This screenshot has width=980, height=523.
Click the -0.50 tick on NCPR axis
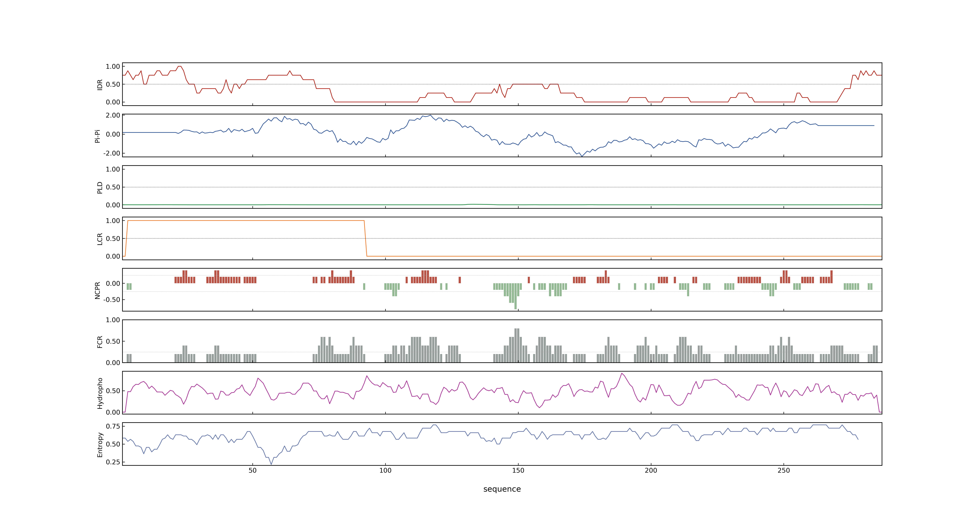point(111,300)
